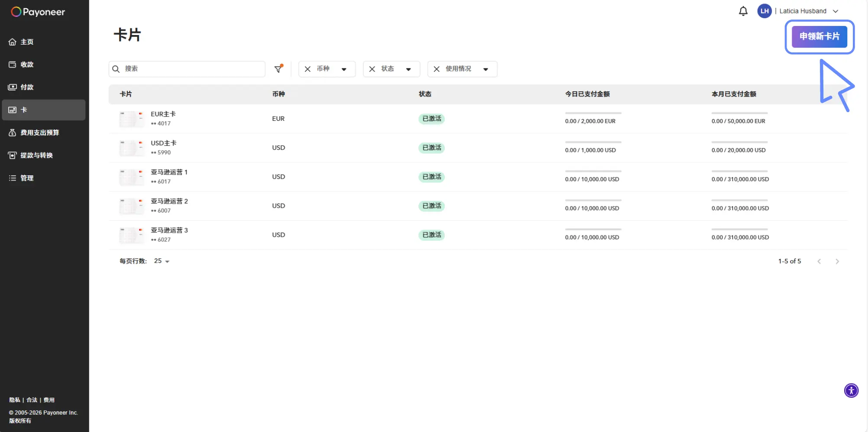This screenshot has height=432, width=868.
Task: Click the 已激活 badge for 亚马逊运营 2
Action: tap(432, 206)
